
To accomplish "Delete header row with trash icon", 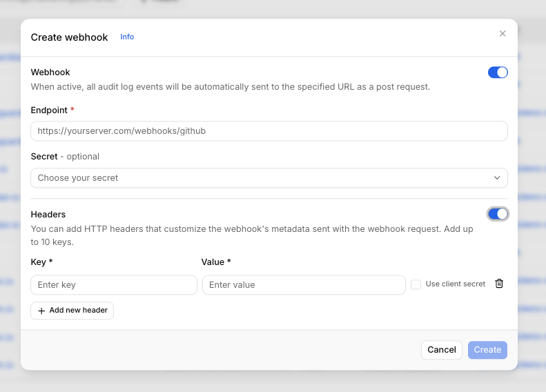I will pyautogui.click(x=499, y=284).
